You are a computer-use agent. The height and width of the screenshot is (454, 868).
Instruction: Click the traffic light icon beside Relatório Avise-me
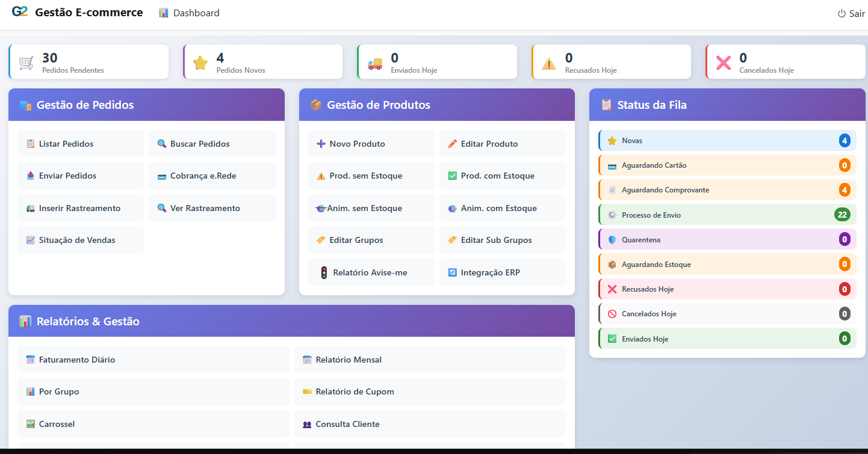tap(324, 272)
